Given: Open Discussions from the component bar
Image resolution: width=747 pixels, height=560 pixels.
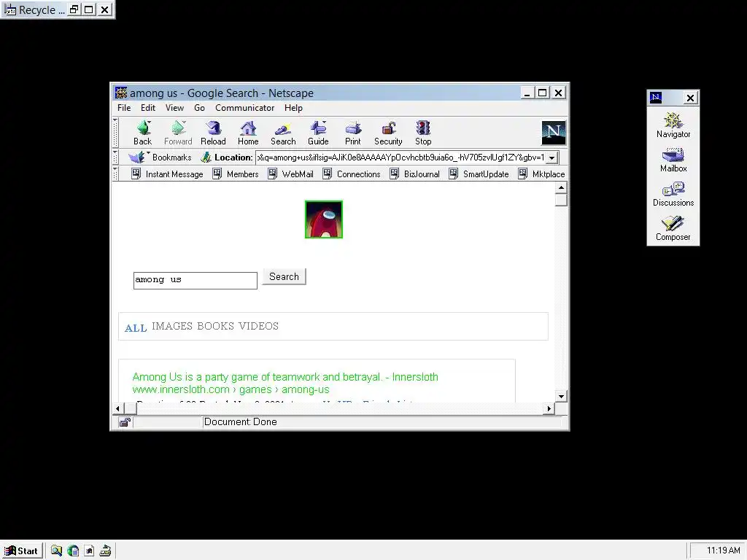Looking at the screenshot, I should tap(673, 194).
